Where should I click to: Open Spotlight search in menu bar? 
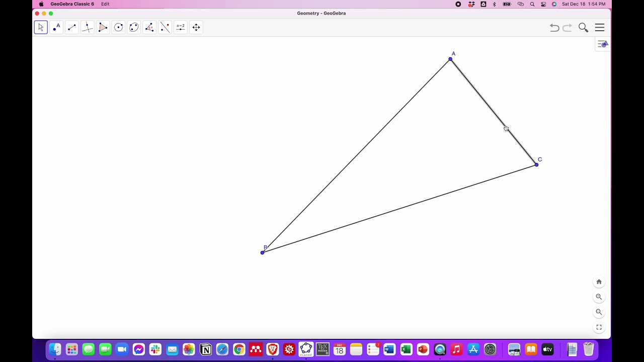coord(532,4)
